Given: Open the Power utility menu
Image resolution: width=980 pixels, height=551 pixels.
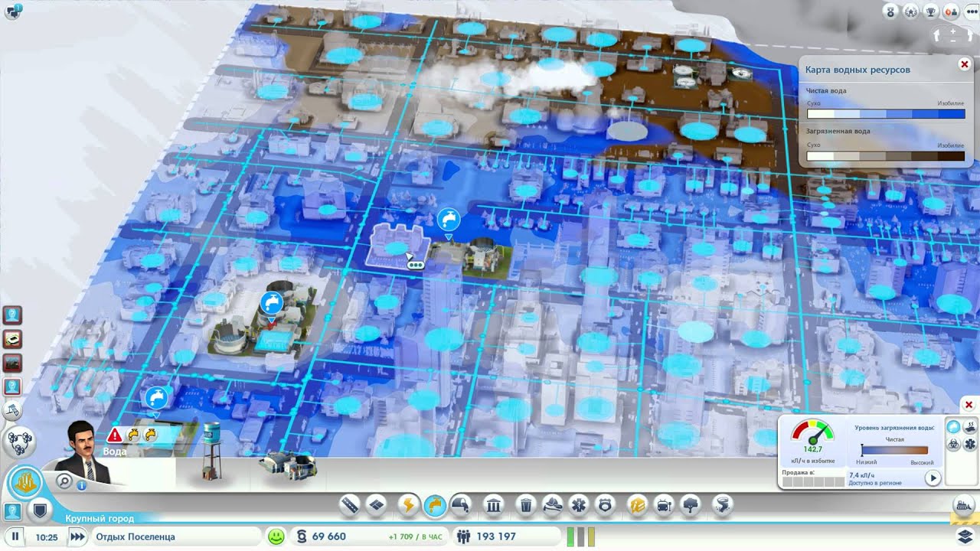Looking at the screenshot, I should pyautogui.click(x=409, y=504).
